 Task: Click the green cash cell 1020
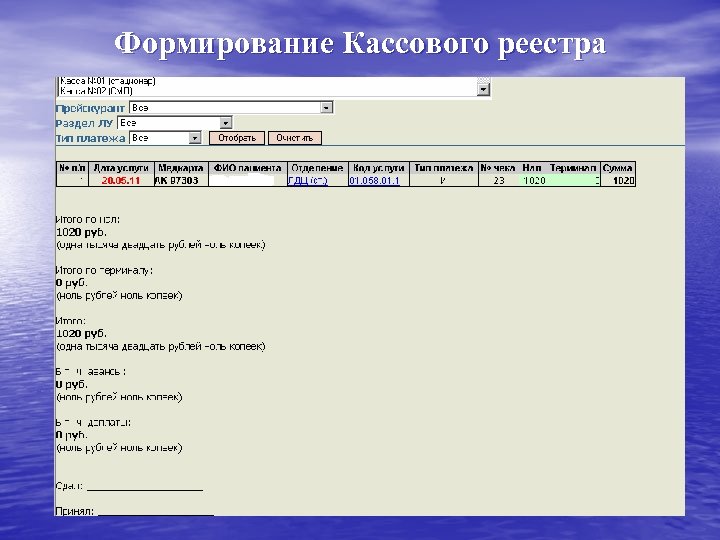(x=534, y=180)
